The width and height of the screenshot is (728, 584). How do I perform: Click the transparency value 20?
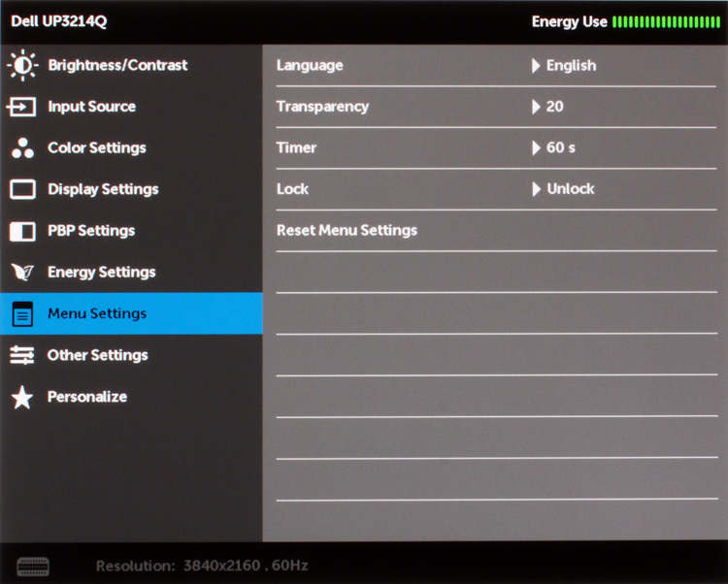[x=555, y=107]
